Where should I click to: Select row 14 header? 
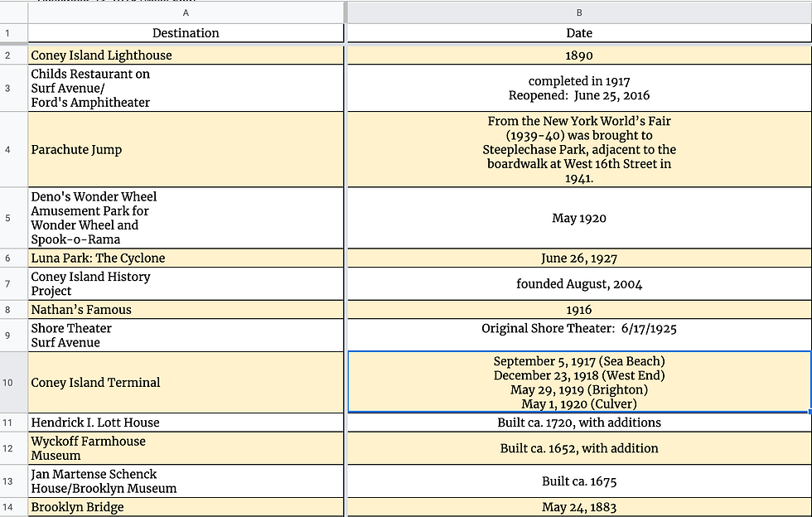(13, 507)
